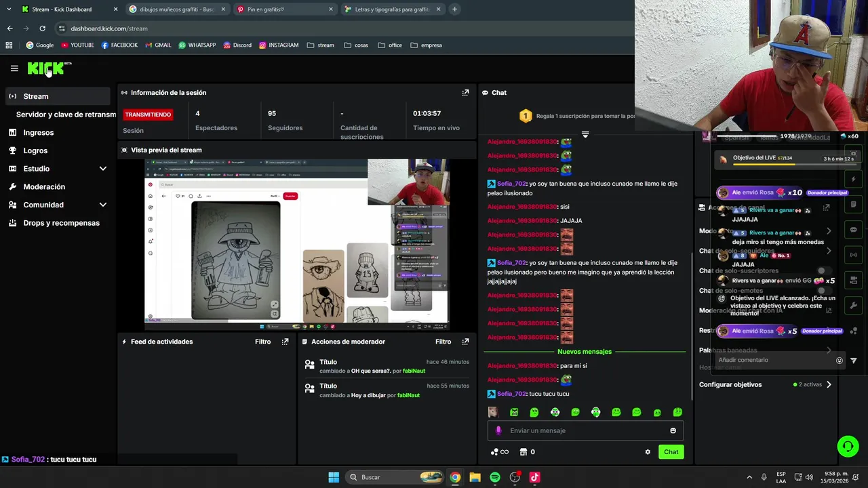Reload the dashboard page

click(x=42, y=28)
